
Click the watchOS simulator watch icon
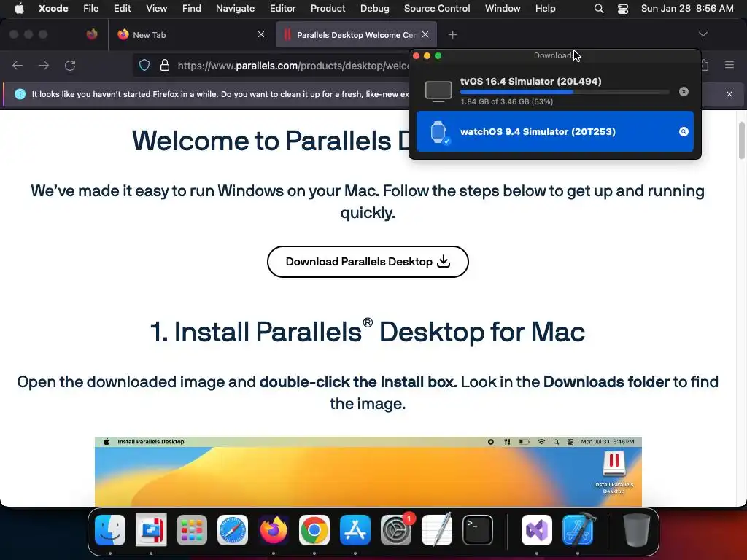point(438,132)
